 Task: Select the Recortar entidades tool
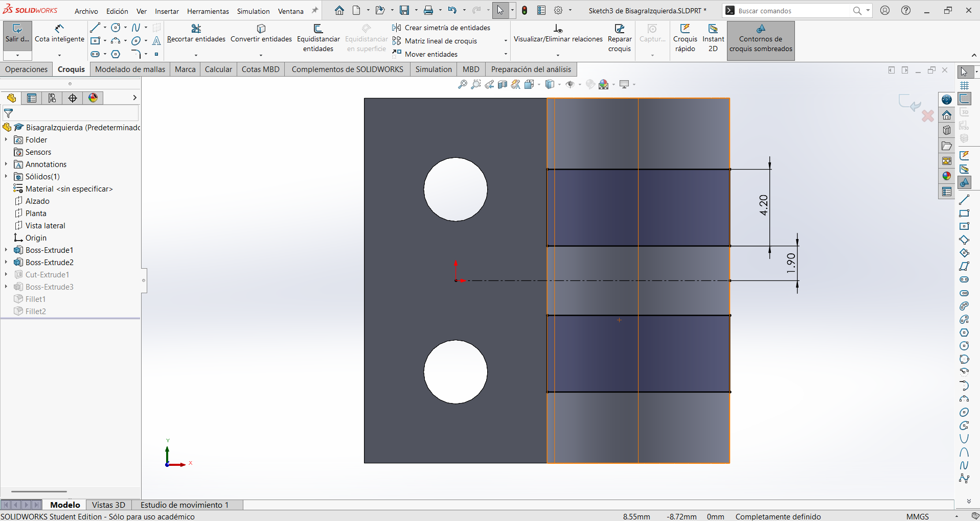click(196, 34)
